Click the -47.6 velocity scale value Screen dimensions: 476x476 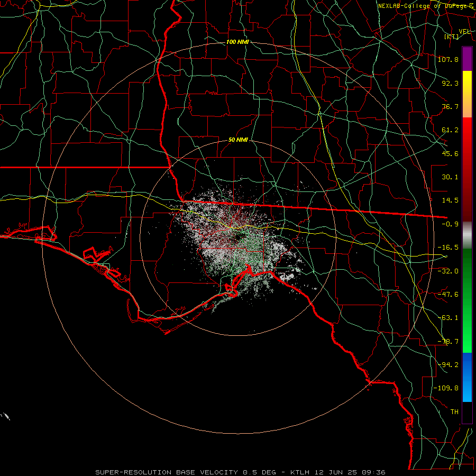[448, 295]
